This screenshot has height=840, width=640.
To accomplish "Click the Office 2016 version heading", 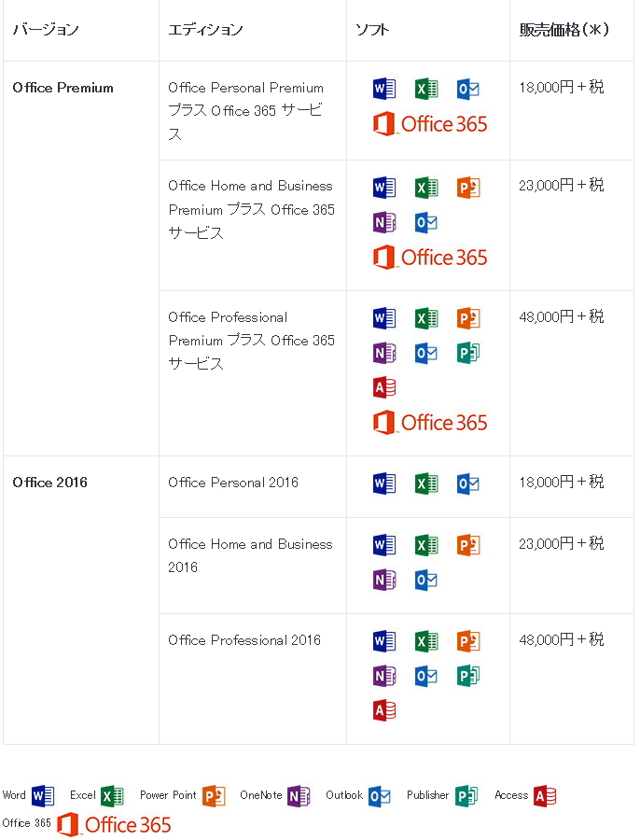I will pyautogui.click(x=49, y=483).
